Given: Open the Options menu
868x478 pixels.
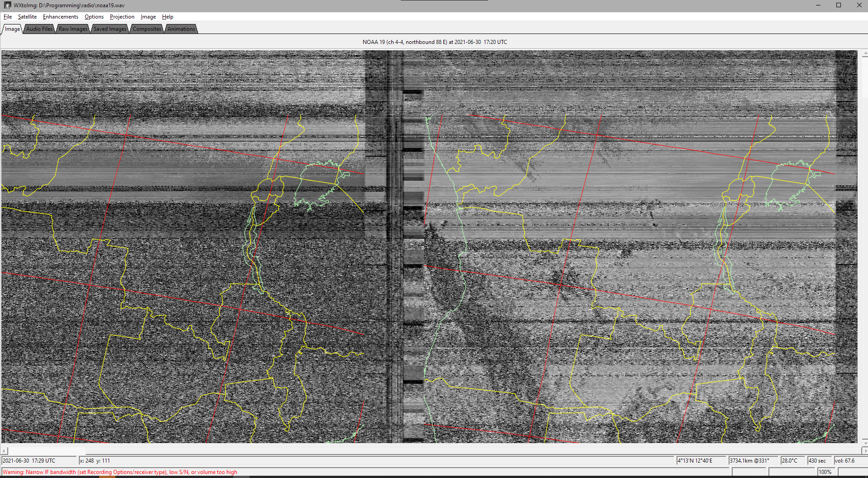Looking at the screenshot, I should point(94,17).
